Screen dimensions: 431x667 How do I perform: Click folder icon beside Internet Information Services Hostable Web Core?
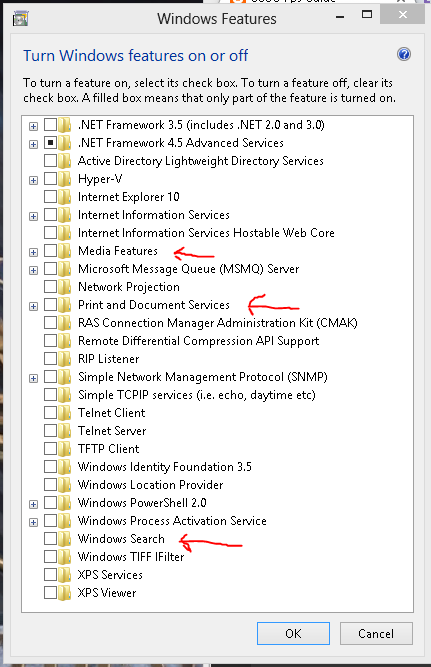(x=65, y=233)
